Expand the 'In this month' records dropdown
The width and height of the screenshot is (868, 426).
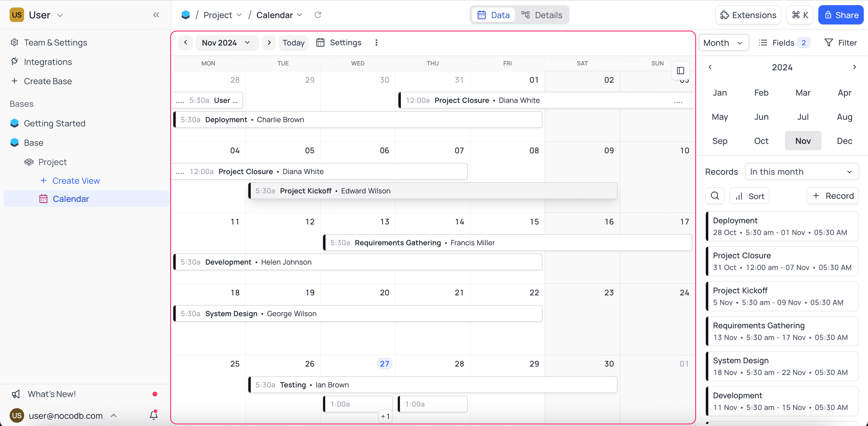[801, 172]
